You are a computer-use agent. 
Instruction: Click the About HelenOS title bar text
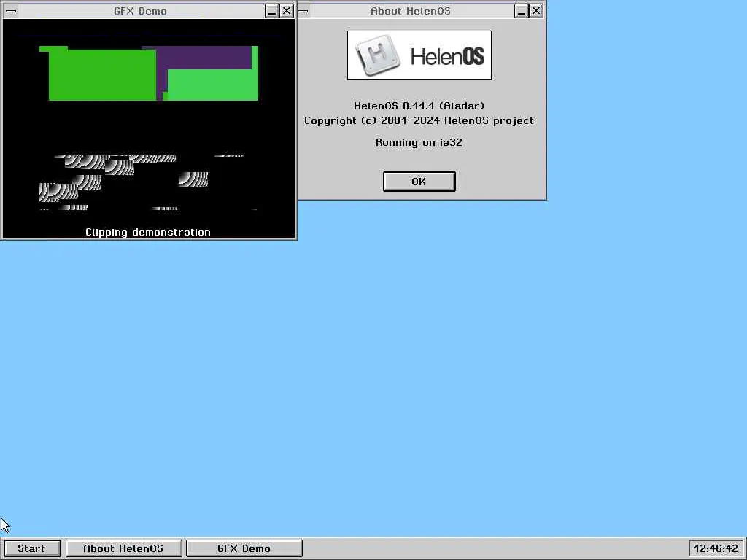click(x=410, y=11)
